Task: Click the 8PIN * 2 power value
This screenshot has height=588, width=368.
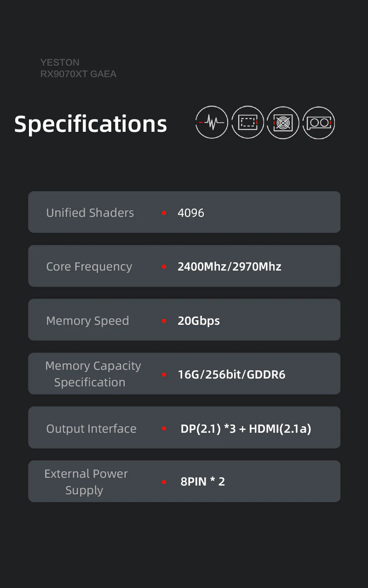Action: tap(202, 482)
